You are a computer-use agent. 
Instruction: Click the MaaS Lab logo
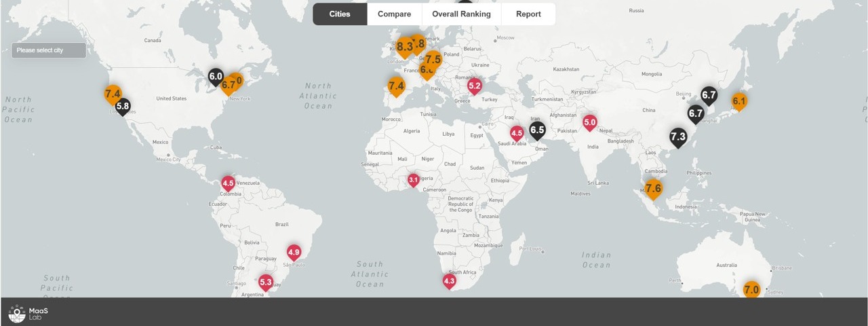coord(28,313)
